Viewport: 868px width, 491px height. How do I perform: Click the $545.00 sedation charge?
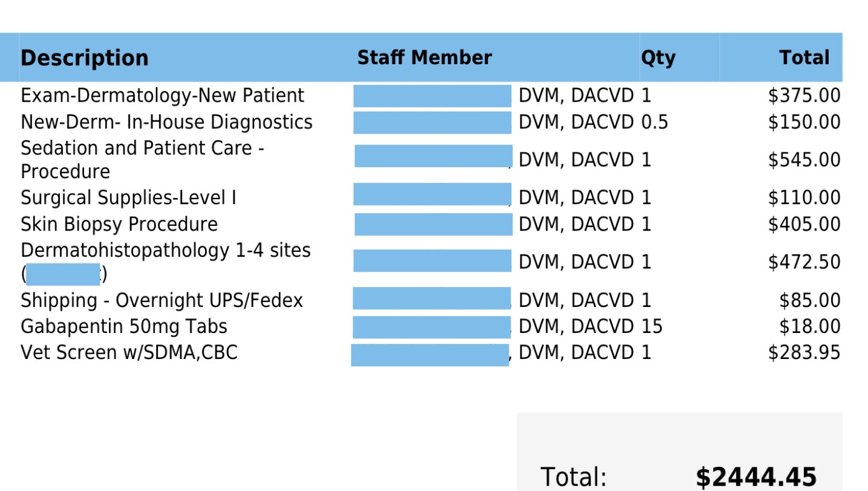tap(804, 160)
